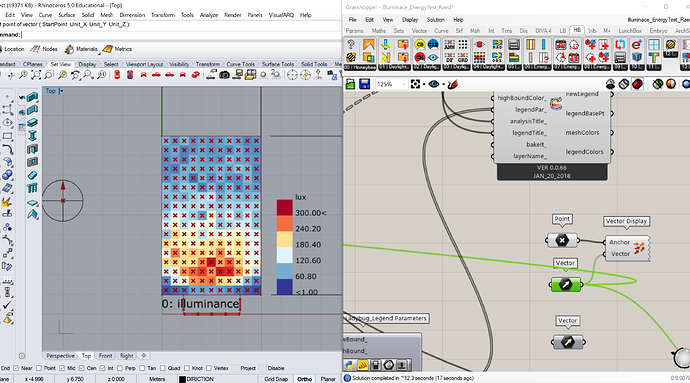This screenshot has height=383, width=690.
Task: Click the Grasshopper save file icon
Action: [364, 84]
